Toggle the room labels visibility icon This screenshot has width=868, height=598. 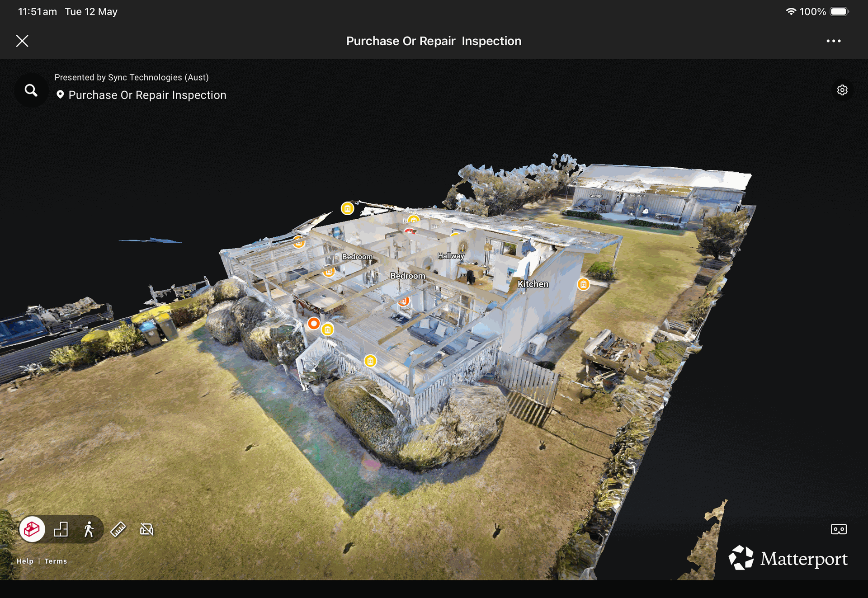(147, 529)
